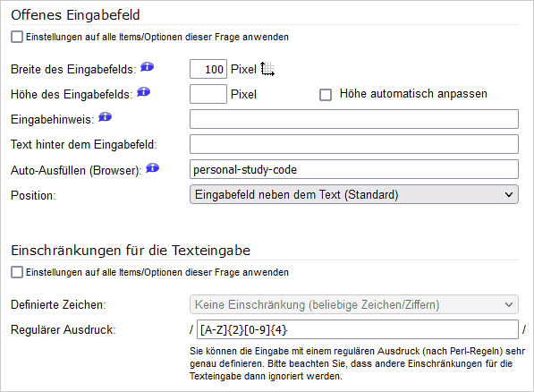
Task: Click the 'Text hinter dem Eingabefeld:' label
Action: point(84,145)
